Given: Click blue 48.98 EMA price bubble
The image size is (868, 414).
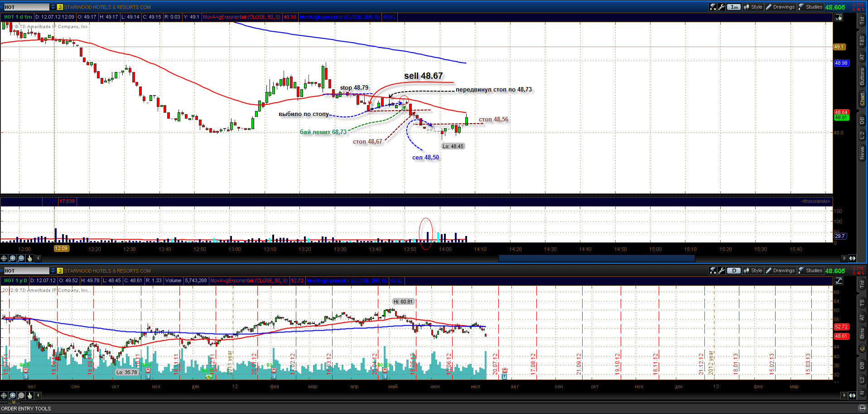Looking at the screenshot, I should click(x=841, y=63).
